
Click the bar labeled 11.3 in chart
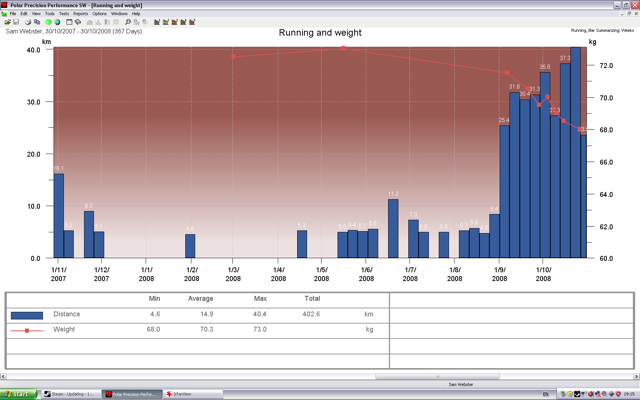tap(393, 228)
